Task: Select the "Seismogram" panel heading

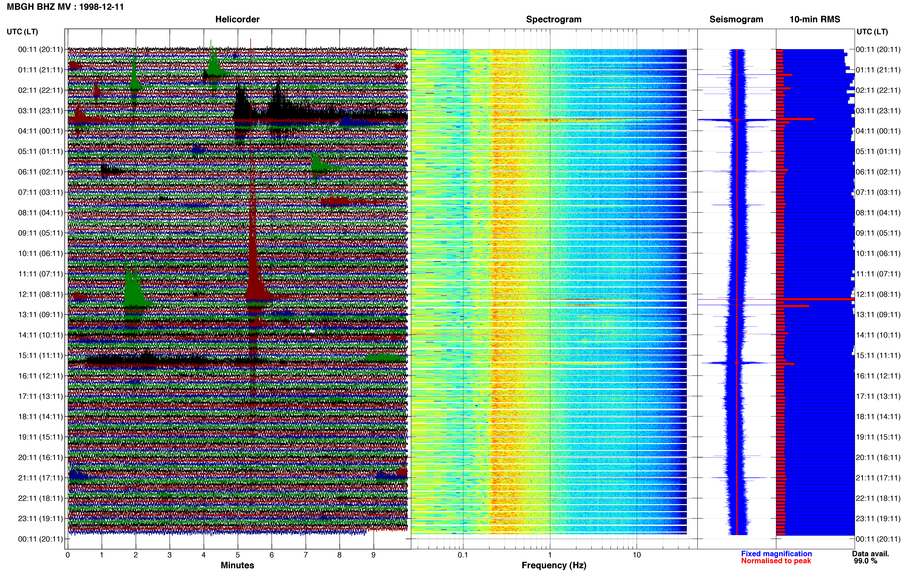Action: click(x=736, y=20)
